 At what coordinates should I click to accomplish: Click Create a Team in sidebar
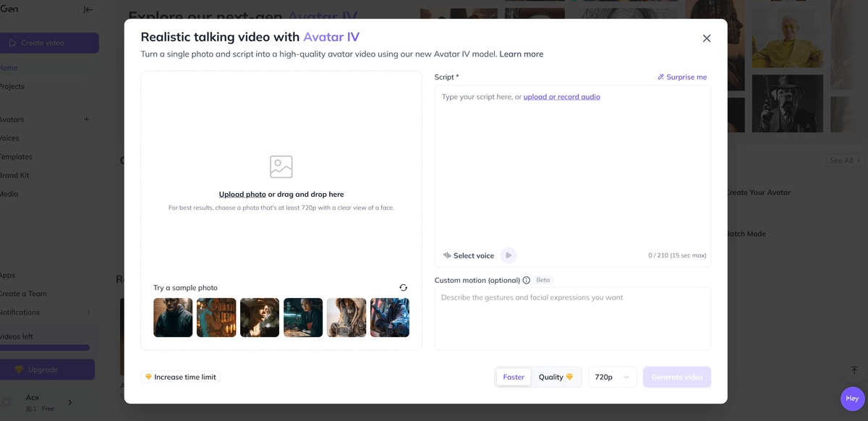point(23,294)
